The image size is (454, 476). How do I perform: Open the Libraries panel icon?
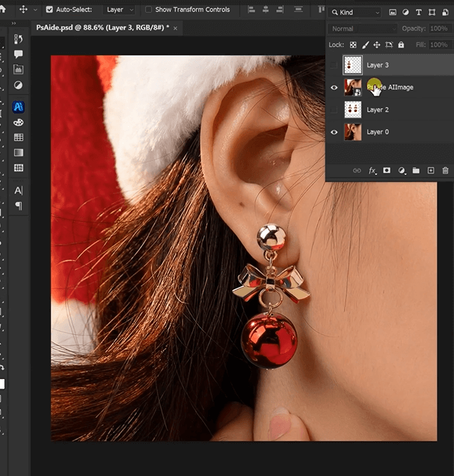tap(18, 69)
